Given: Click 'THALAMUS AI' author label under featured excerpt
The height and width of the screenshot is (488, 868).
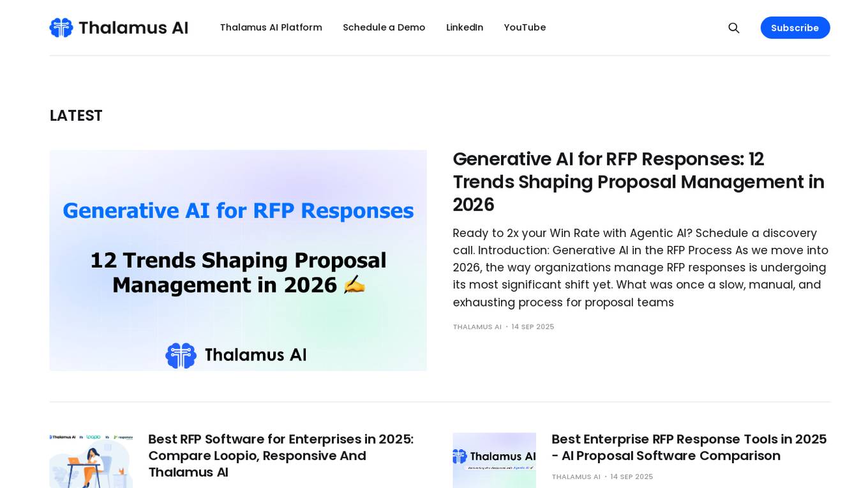Looking at the screenshot, I should pos(477,327).
